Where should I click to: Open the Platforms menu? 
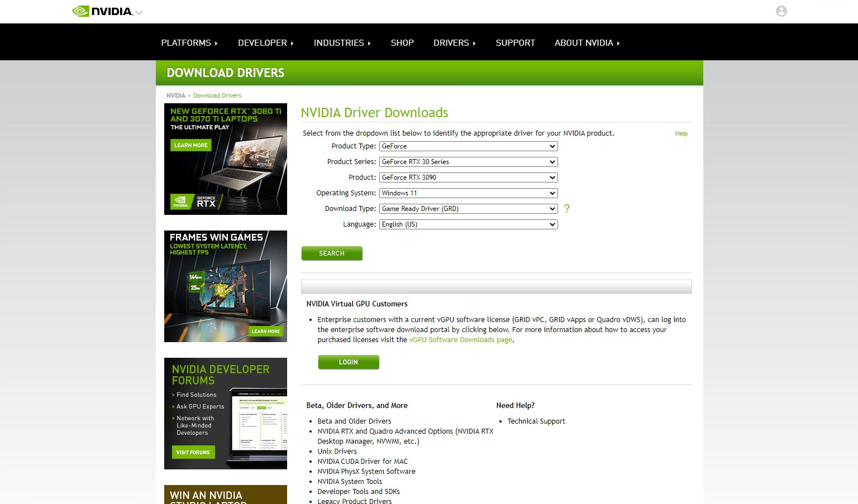[189, 43]
